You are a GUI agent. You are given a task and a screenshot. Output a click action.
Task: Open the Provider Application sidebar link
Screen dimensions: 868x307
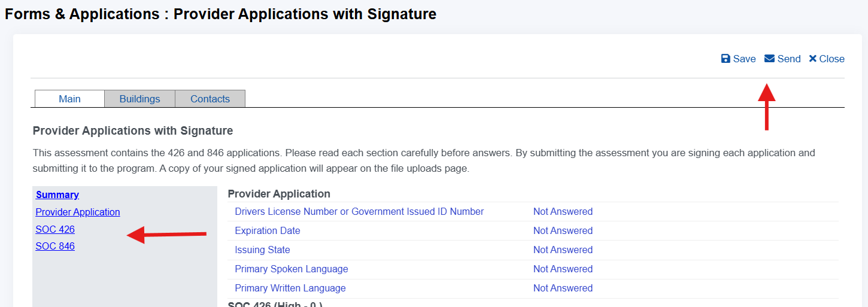click(x=78, y=212)
